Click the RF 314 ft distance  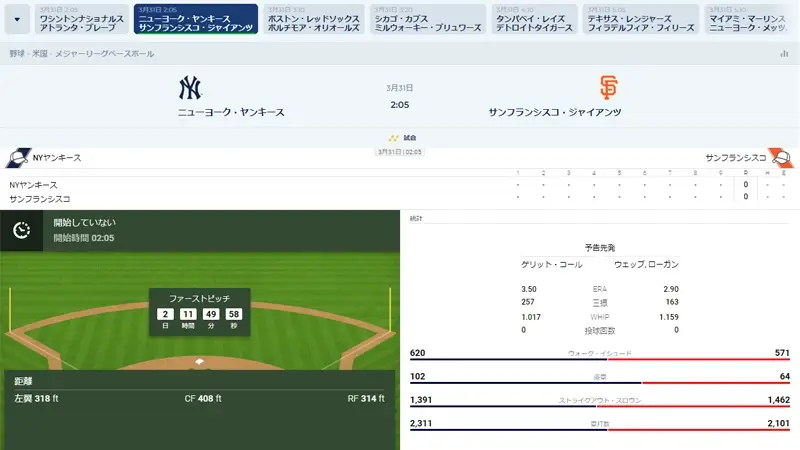coord(366,398)
